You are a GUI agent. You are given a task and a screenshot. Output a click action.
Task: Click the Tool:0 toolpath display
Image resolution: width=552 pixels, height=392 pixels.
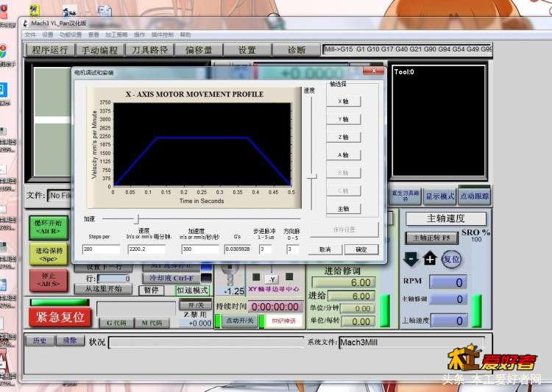[x=439, y=121]
